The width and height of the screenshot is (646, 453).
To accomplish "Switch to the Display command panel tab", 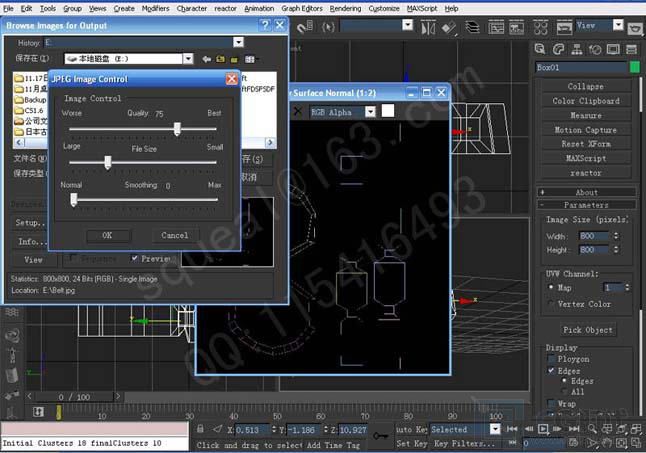I will [x=613, y=49].
